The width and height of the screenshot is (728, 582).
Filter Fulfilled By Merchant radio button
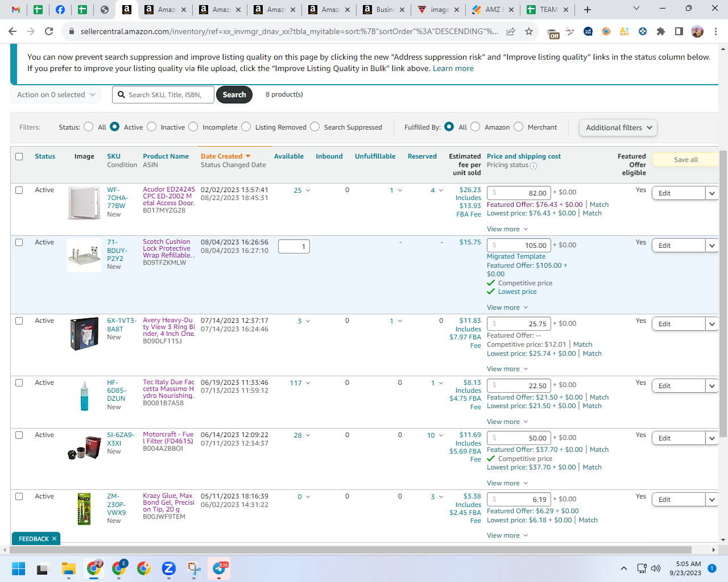(x=519, y=127)
